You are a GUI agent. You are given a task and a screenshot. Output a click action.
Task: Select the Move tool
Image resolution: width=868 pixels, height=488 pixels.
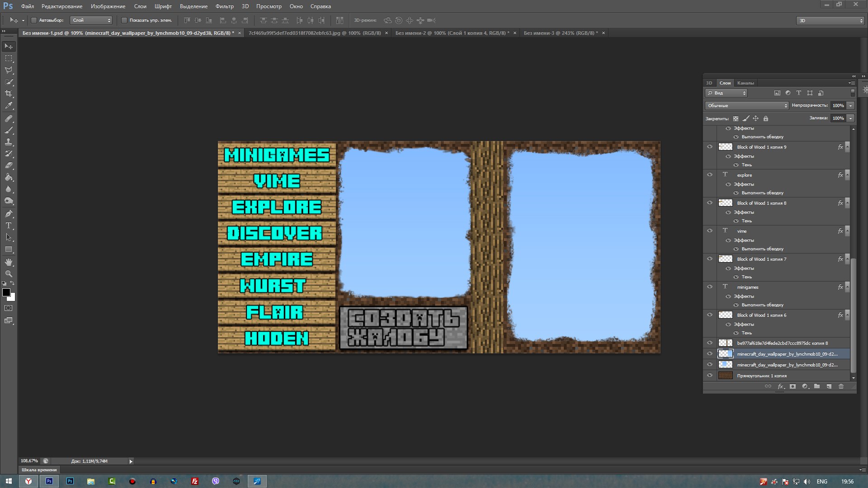[9, 47]
